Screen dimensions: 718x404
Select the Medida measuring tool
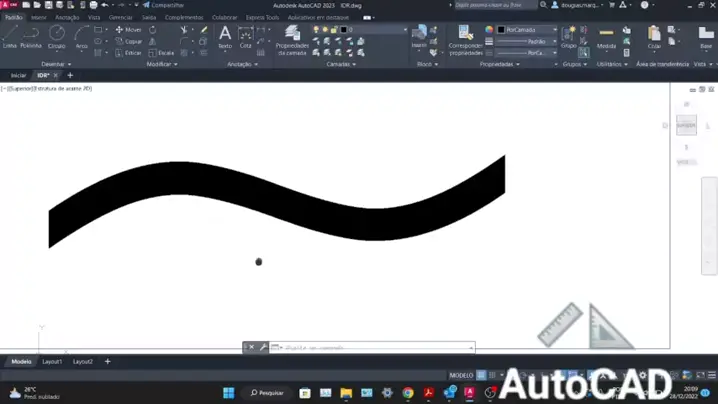(x=606, y=38)
